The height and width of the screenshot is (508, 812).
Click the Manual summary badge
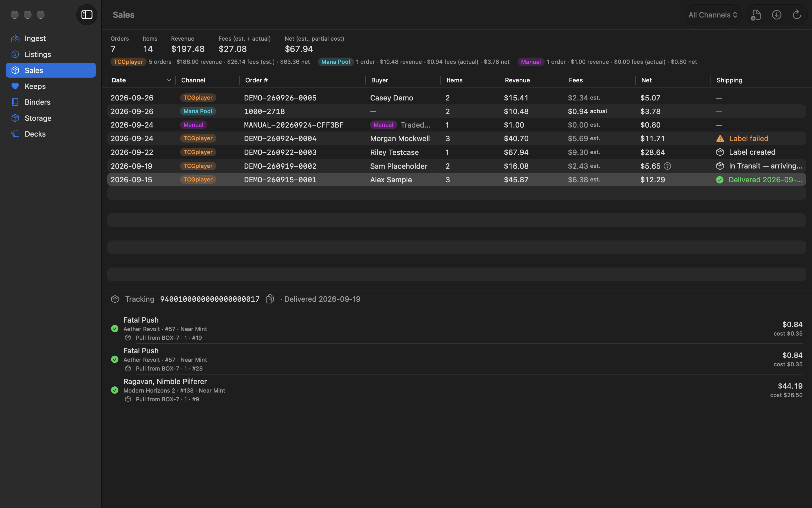coord(531,62)
